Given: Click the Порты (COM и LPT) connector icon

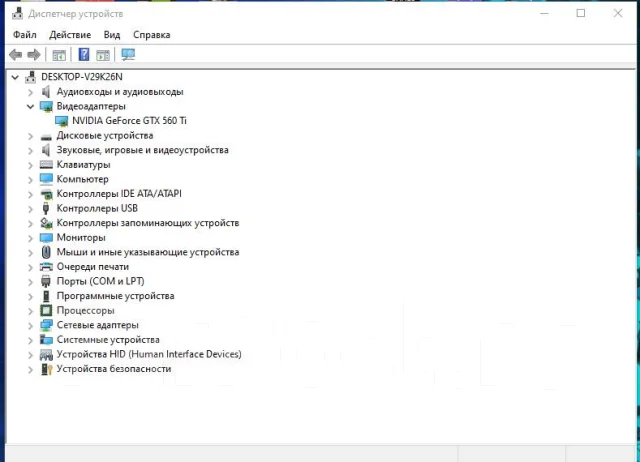Looking at the screenshot, I should pos(46,281).
